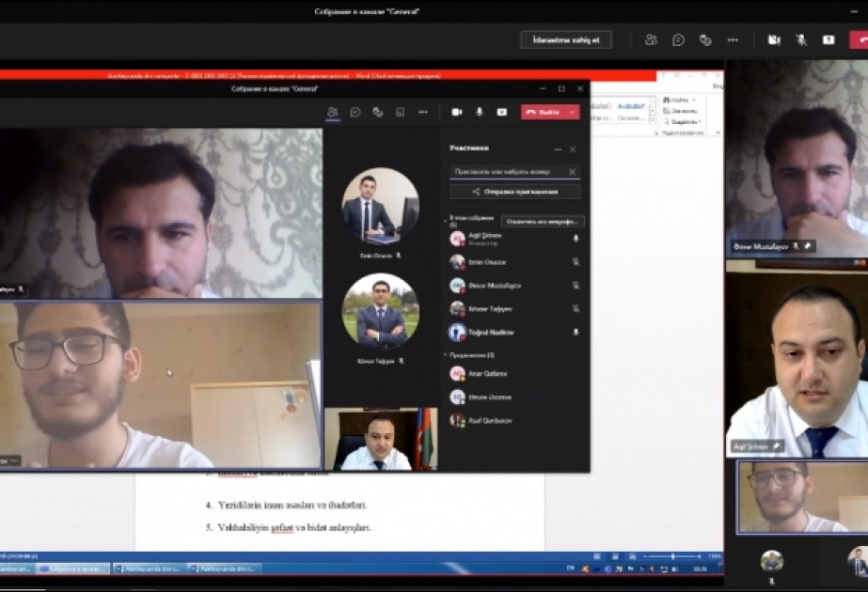Open participants list in main meeting toolbar
This screenshot has width=868, height=592.
[x=651, y=39]
